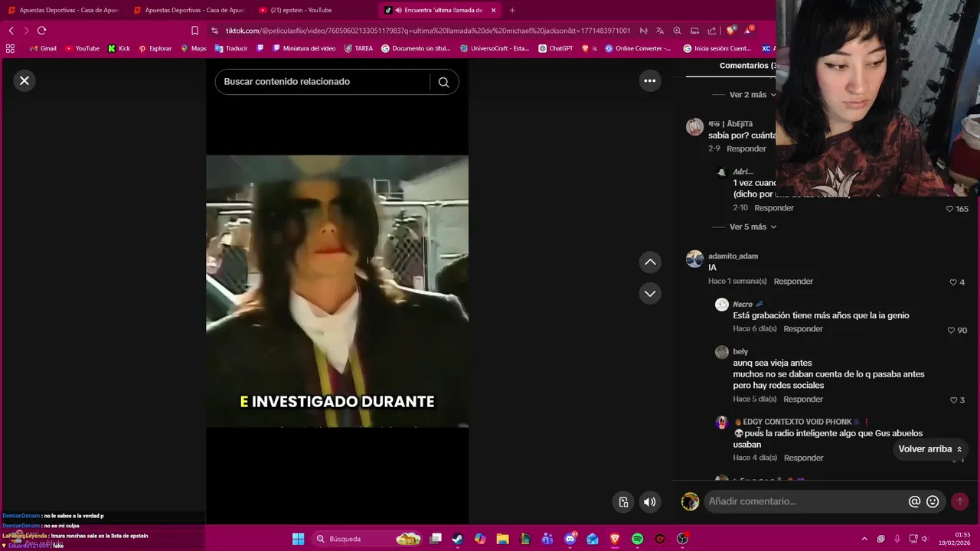Click the translate page icon in address bar
This screenshot has height=551, width=980.
point(660,31)
